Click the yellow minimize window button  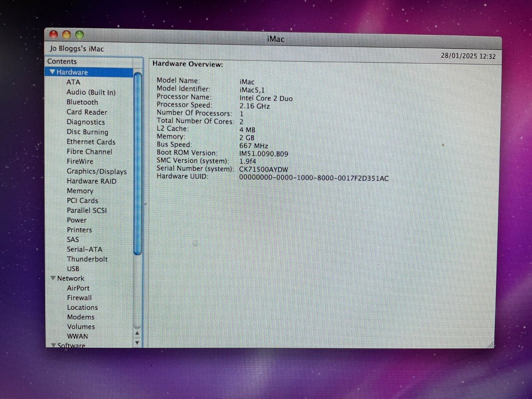[x=66, y=35]
